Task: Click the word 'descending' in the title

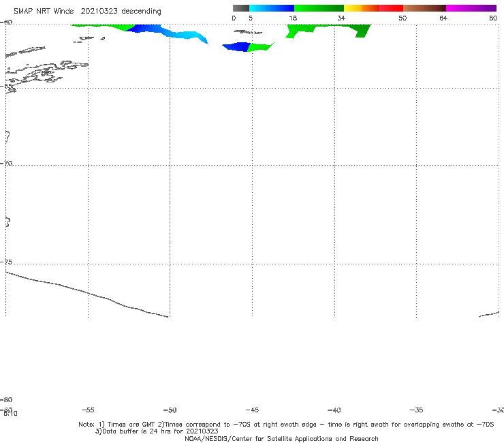Action: point(141,12)
